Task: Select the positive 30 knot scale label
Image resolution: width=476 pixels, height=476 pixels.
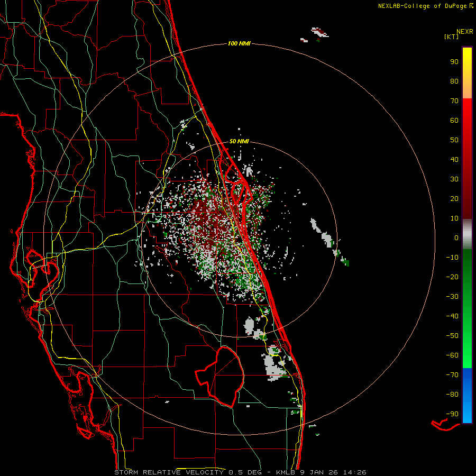Action: (x=454, y=179)
